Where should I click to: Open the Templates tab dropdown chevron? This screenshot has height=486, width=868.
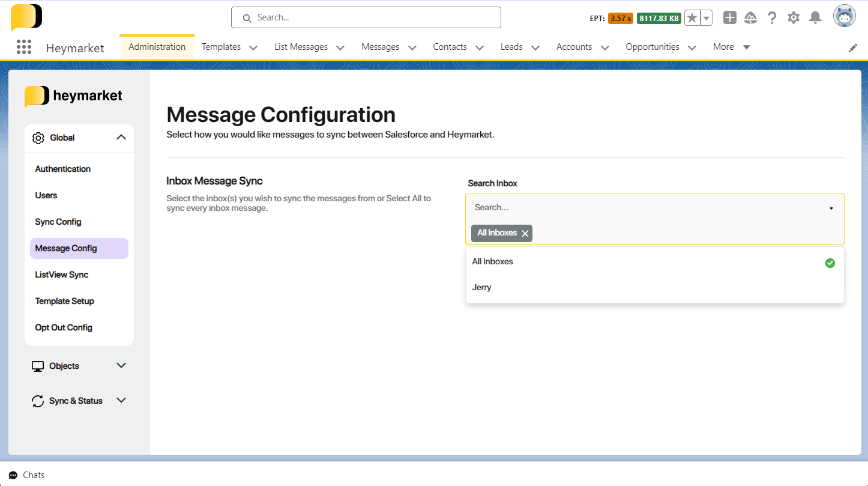[253, 47]
